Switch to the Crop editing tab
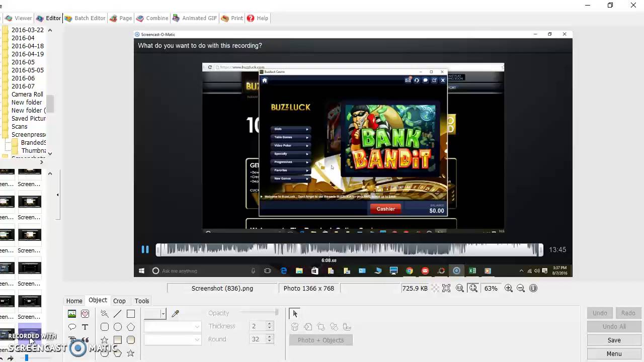The height and width of the screenshot is (362, 644). coord(119,301)
